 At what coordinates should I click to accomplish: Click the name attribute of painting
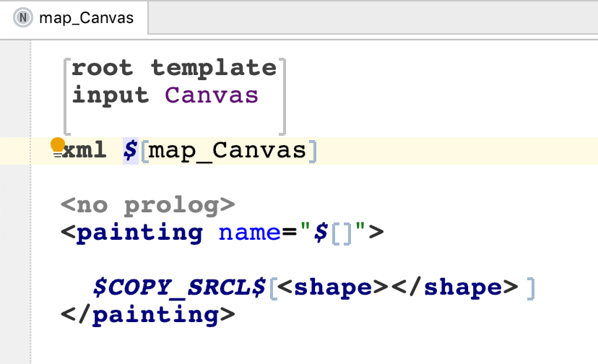pos(249,233)
